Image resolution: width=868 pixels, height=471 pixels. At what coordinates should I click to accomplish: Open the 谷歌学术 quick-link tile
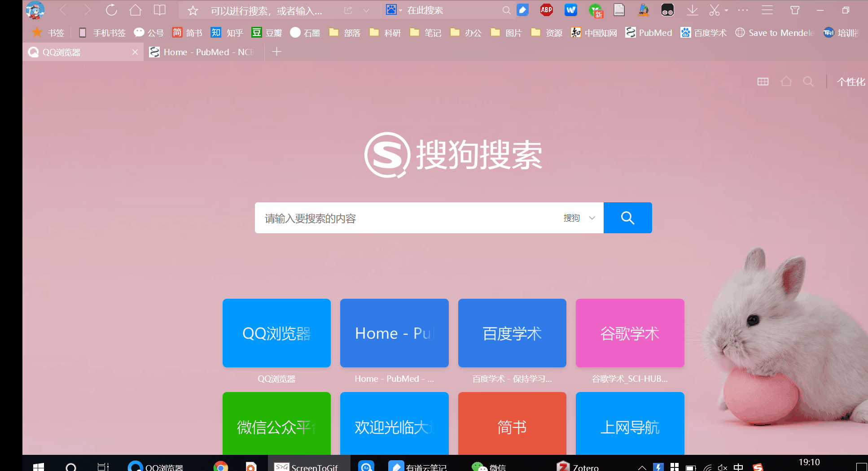pos(629,333)
